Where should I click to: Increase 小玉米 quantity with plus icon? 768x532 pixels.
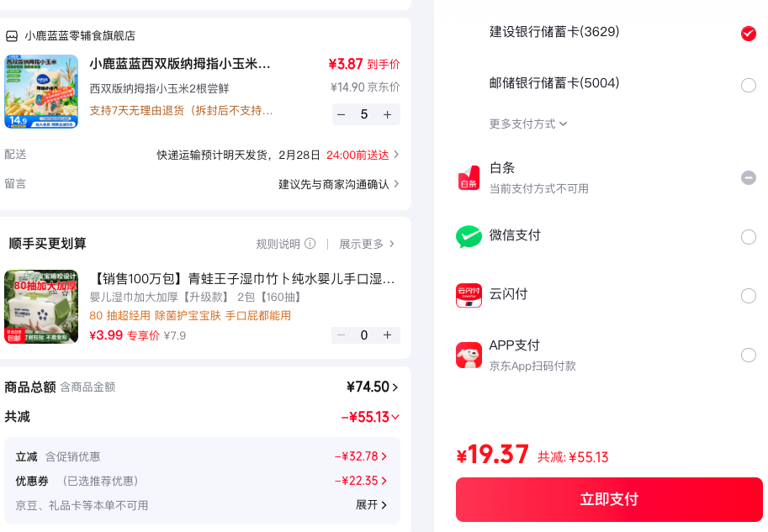(388, 114)
